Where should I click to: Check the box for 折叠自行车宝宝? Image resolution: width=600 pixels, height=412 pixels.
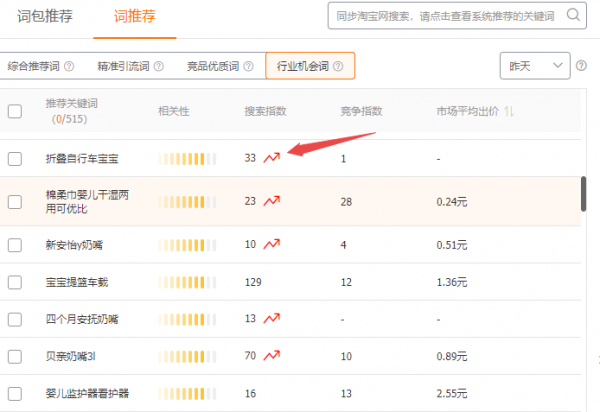click(x=15, y=158)
